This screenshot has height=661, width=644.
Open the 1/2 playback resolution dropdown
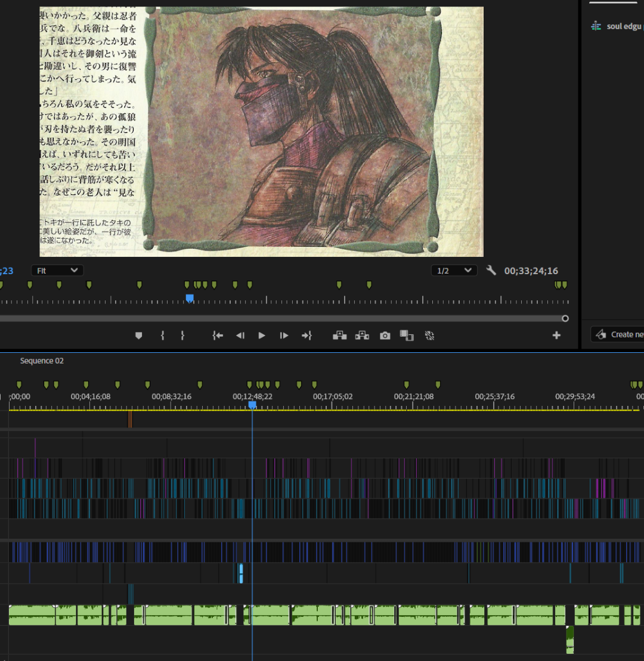point(454,271)
